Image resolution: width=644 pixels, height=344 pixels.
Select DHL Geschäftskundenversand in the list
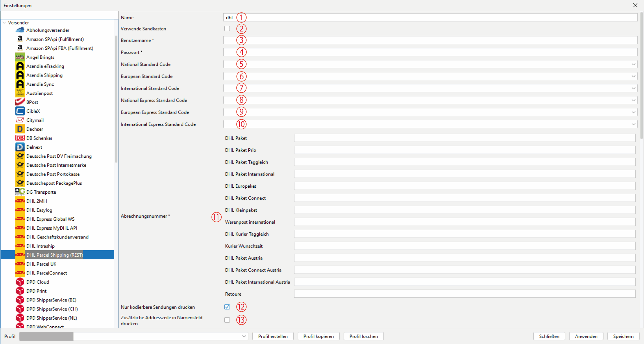(x=57, y=237)
